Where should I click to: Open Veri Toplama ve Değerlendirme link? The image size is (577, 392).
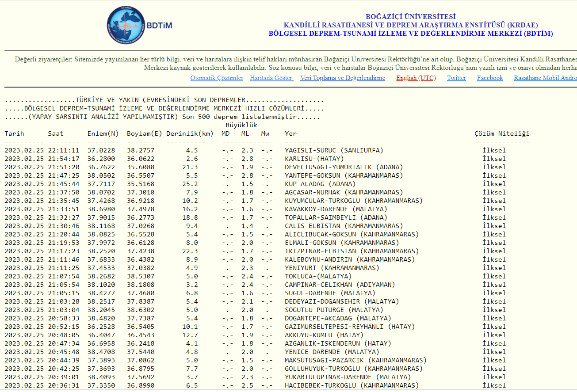pos(343,78)
